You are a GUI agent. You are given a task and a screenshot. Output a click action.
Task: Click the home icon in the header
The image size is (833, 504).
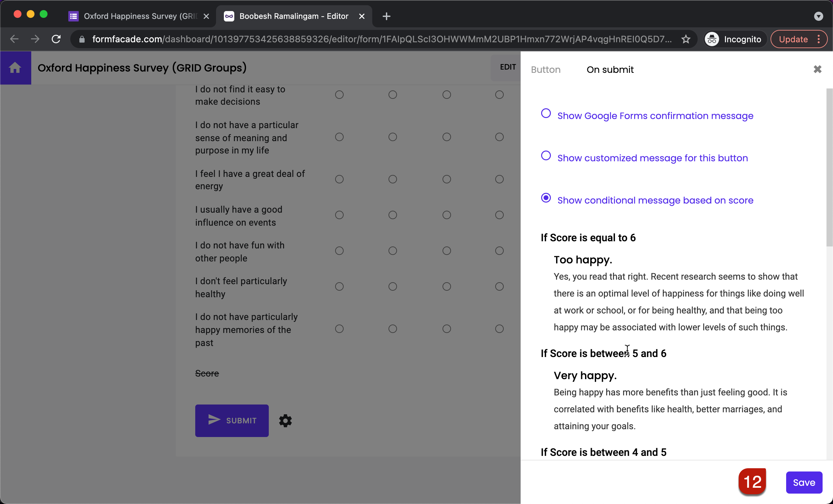tap(16, 68)
